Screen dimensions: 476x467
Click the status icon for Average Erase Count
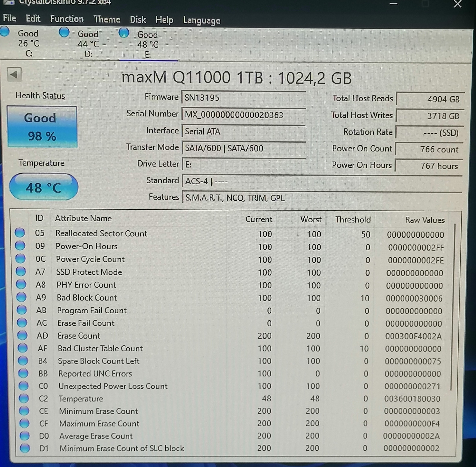[x=25, y=436]
